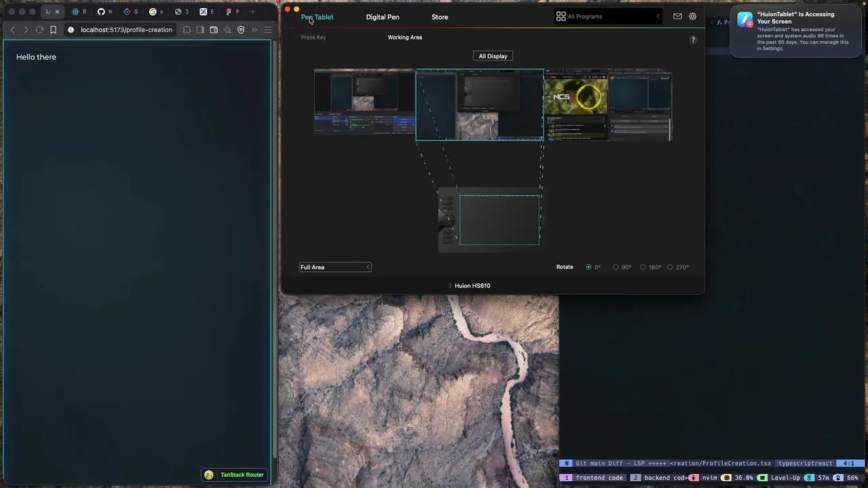Go back in the browser
868x488 pixels.
point(12,30)
